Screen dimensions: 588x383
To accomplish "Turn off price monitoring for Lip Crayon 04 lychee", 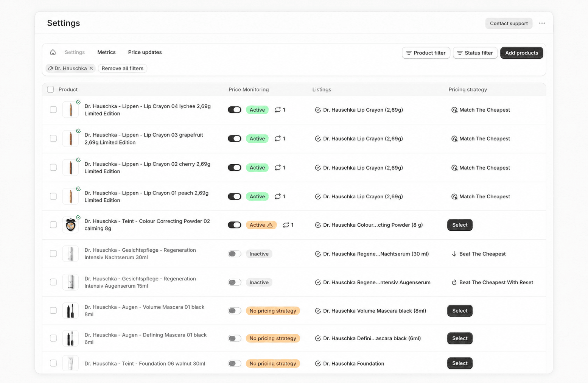I will pyautogui.click(x=235, y=110).
